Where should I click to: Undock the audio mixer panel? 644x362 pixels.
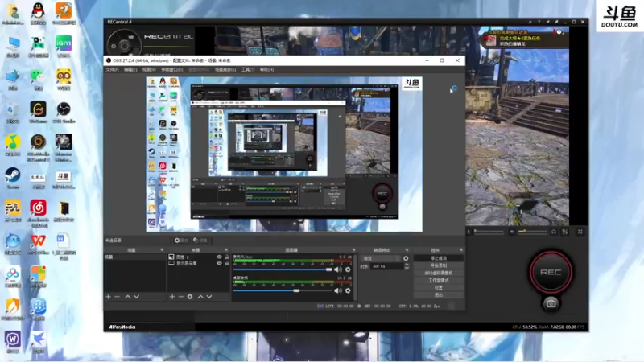tap(353, 250)
